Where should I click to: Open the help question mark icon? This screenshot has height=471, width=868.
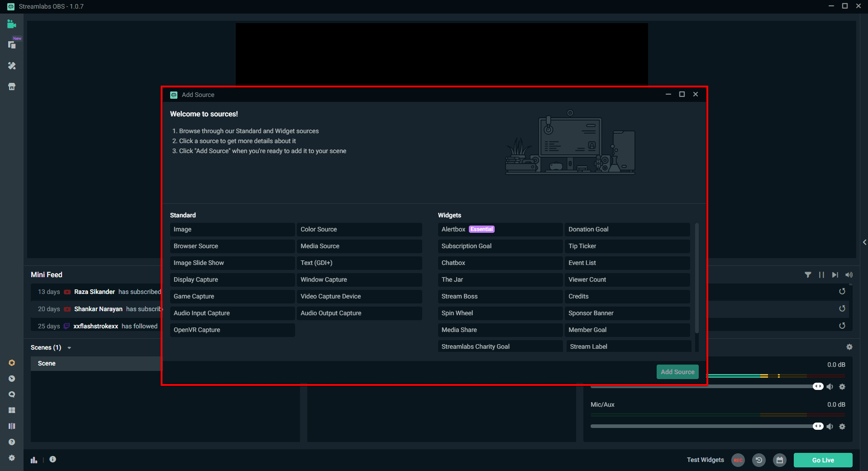pyautogui.click(x=12, y=442)
